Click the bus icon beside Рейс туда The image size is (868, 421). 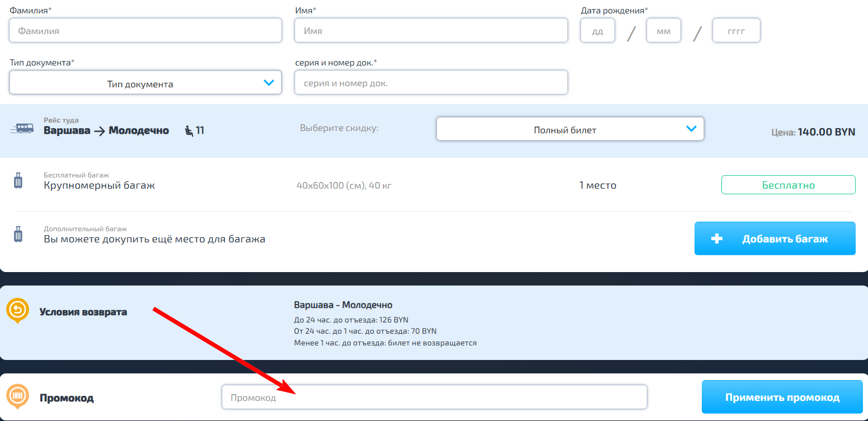click(22, 129)
